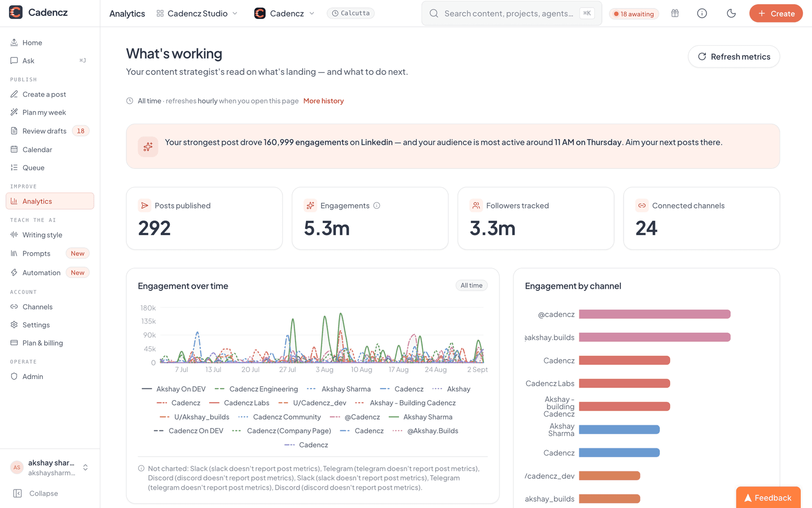Click the Refresh metrics button
The width and height of the screenshot is (812, 508).
[734, 56]
